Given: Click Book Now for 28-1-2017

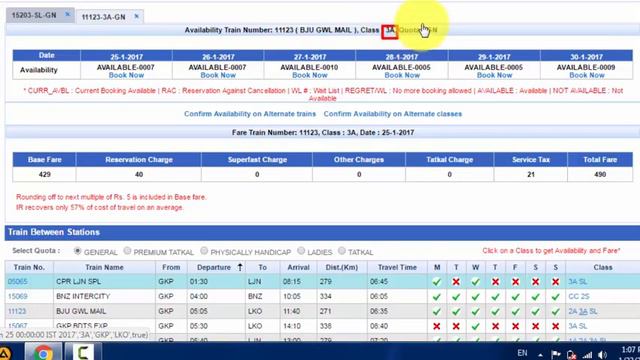Looking at the screenshot, I should (402, 75).
